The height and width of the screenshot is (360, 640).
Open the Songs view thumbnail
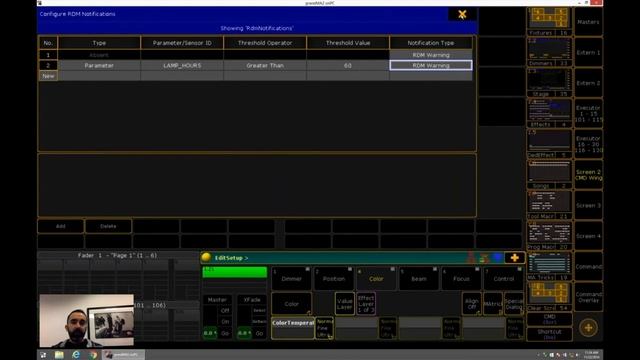[x=549, y=175]
